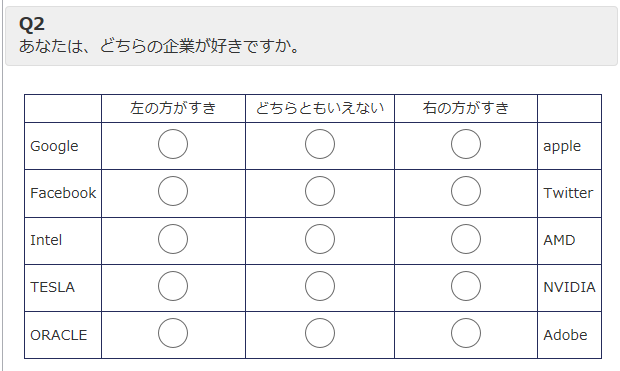
Task: Select left preference radio for Facebook
Action: click(173, 191)
